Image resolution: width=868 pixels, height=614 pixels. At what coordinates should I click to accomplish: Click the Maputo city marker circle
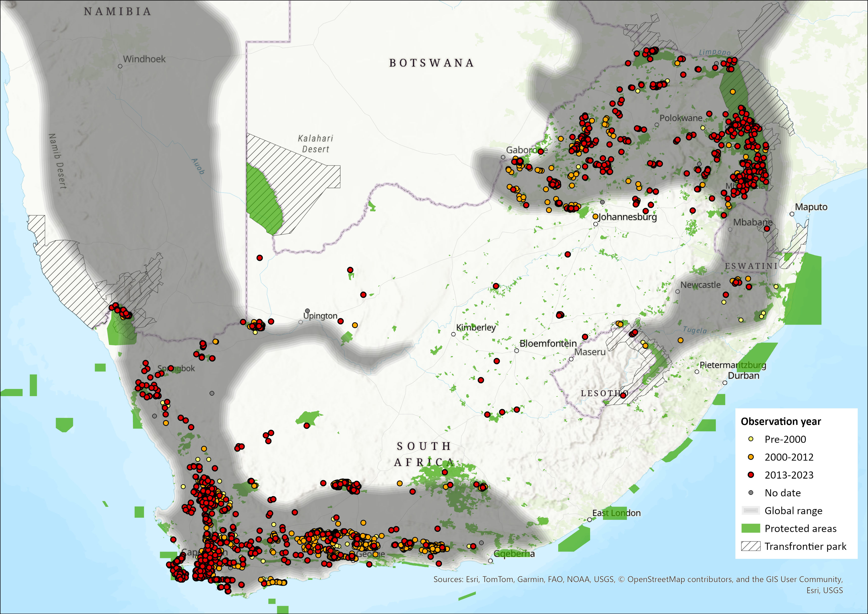click(x=792, y=214)
